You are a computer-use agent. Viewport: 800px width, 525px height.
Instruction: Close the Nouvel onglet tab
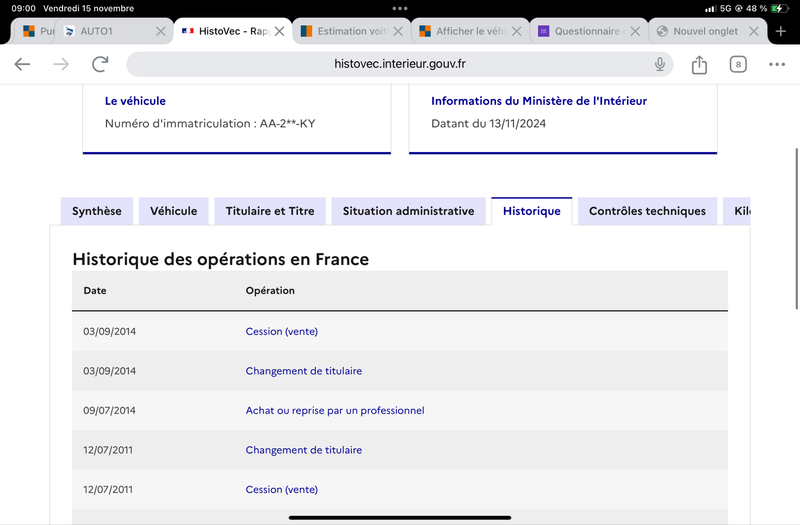[754, 31]
